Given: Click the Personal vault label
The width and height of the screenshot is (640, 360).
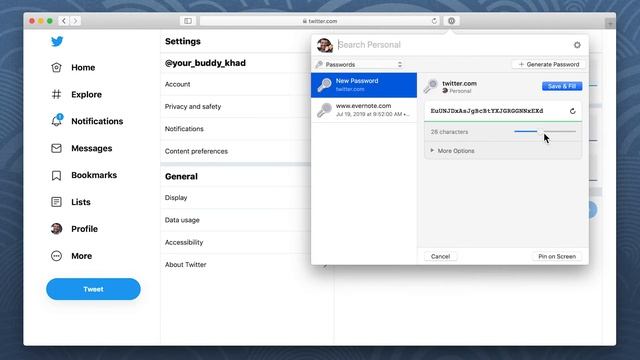Looking at the screenshot, I should (460, 91).
